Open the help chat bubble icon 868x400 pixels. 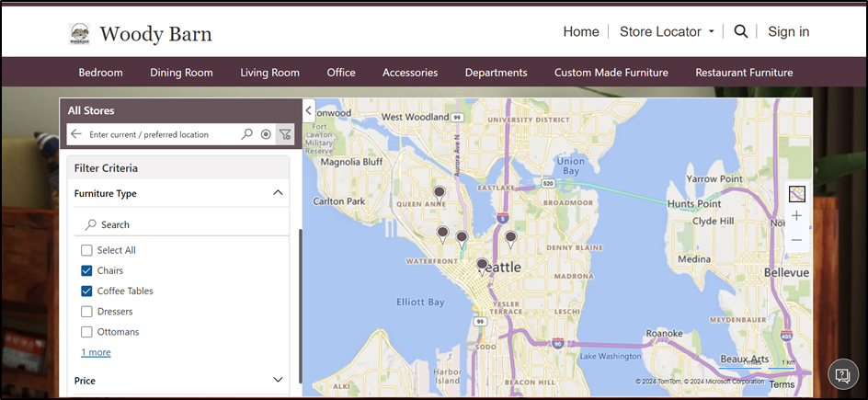click(841, 374)
